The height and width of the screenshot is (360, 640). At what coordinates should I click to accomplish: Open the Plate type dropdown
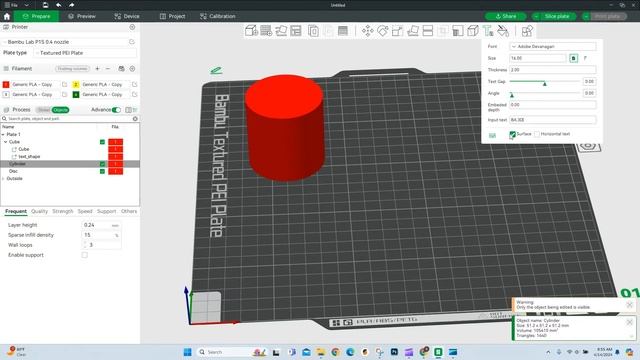pos(85,53)
